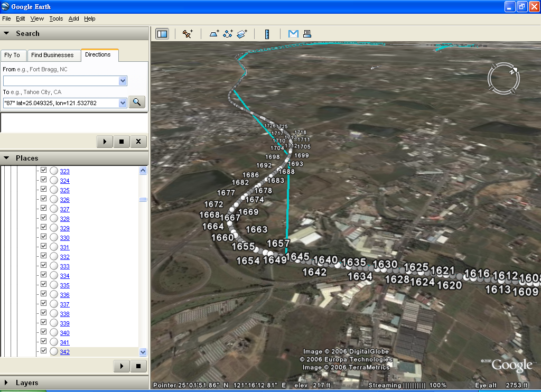The width and height of the screenshot is (541, 392).
Task: Open placemark link 334
Action: (64, 276)
